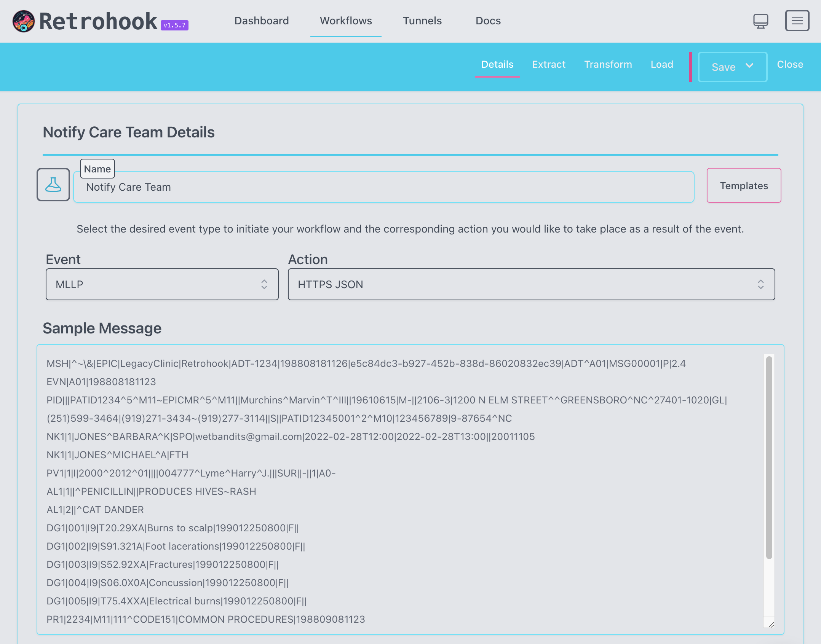Click the Retrohook logo icon

click(x=24, y=21)
